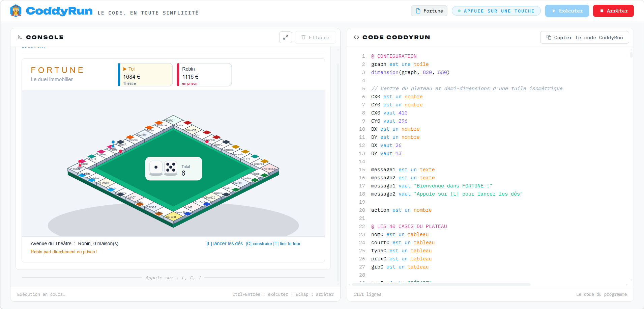
Task: Click the die showing five
Action: click(171, 168)
